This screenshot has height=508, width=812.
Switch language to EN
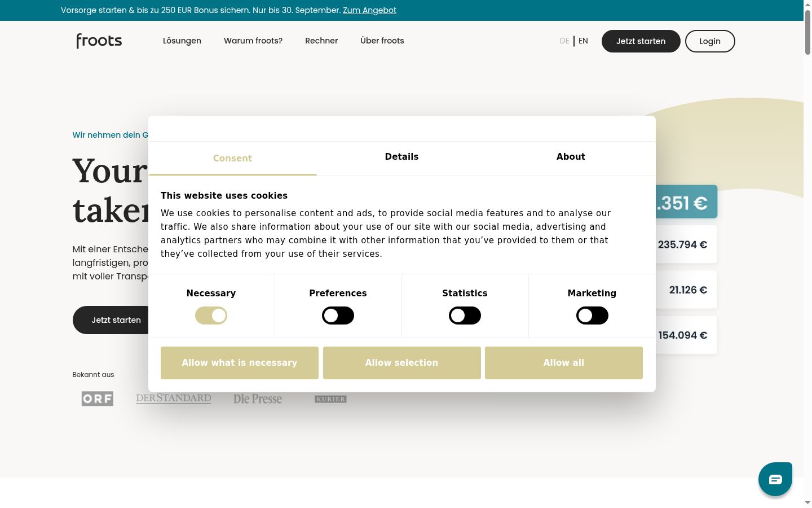coord(583,41)
